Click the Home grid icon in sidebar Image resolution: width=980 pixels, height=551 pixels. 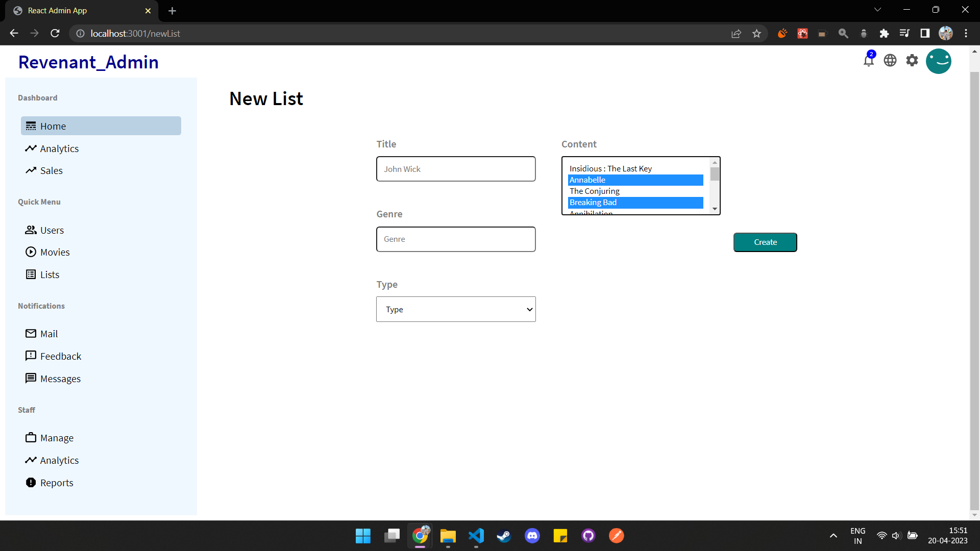[31, 126]
